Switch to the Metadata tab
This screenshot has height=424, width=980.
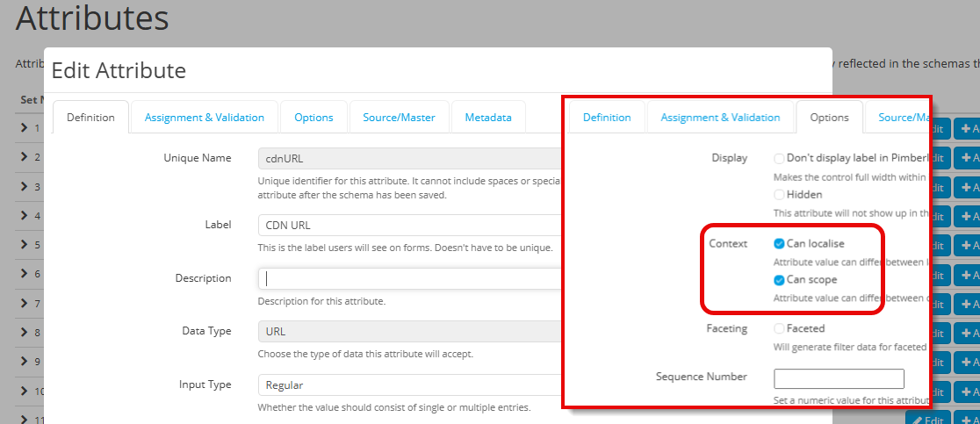[x=488, y=118]
